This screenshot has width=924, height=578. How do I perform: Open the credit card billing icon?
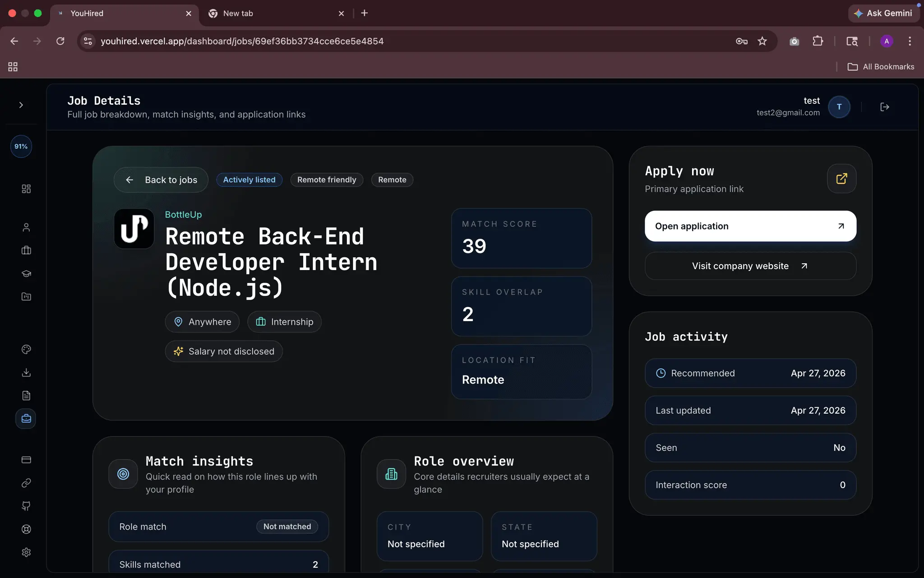[26, 460]
